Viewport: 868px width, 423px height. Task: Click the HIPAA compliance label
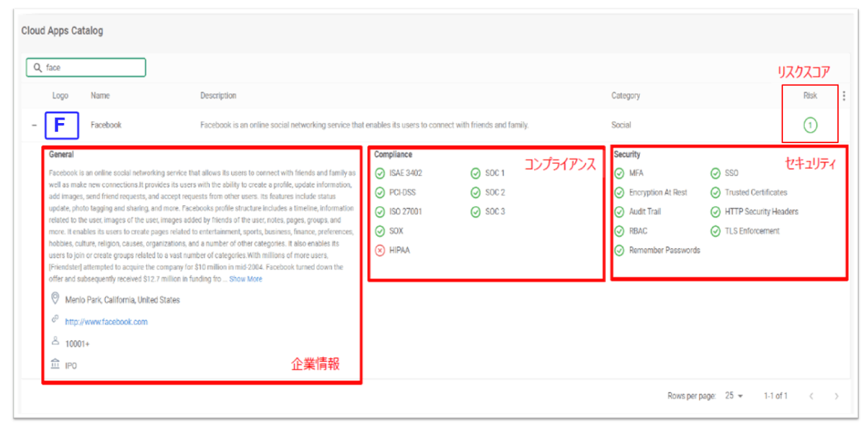(x=400, y=251)
